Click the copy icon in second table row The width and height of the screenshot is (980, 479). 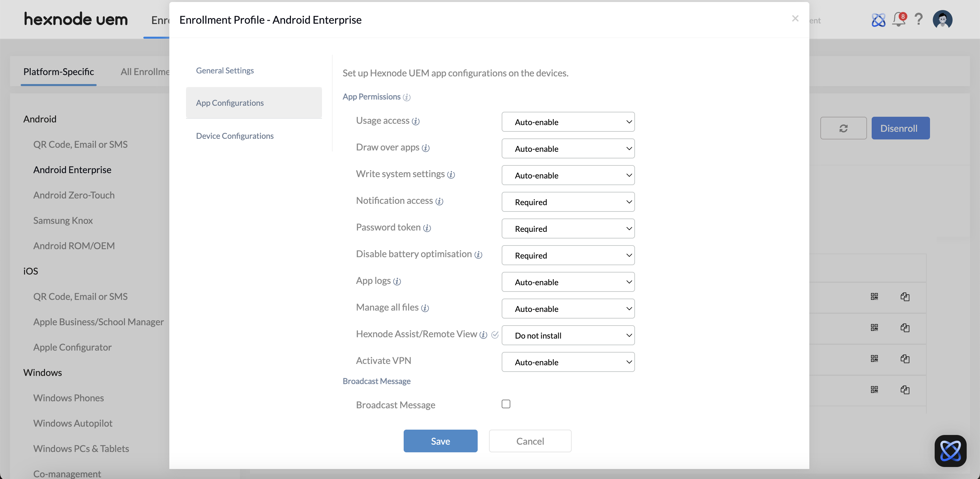pyautogui.click(x=905, y=328)
